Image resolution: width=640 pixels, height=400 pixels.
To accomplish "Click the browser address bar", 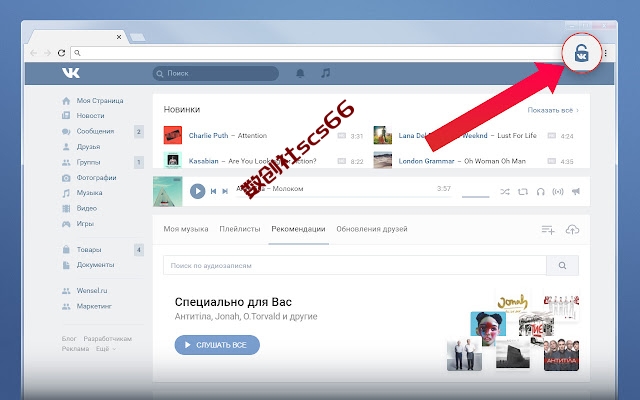I will [316, 53].
